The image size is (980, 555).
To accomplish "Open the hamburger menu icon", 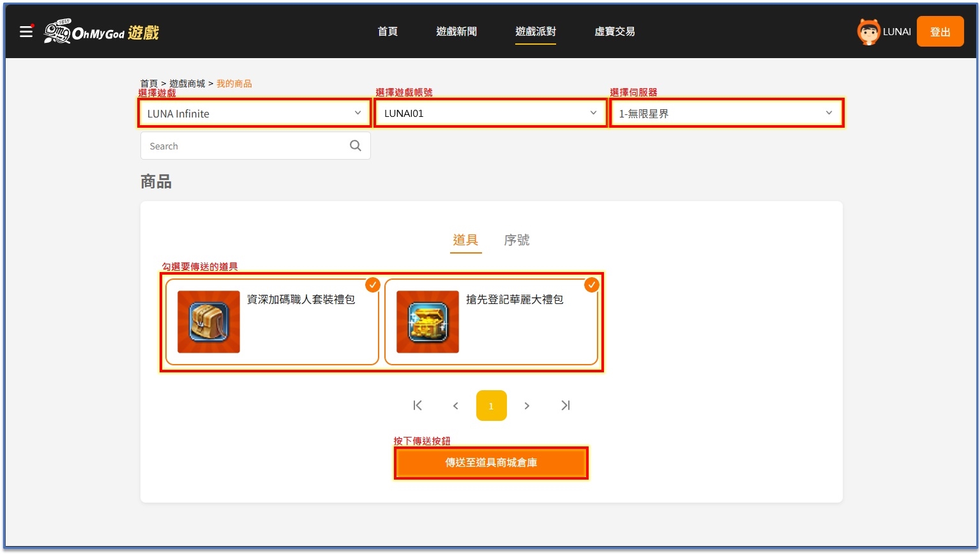I will (26, 31).
